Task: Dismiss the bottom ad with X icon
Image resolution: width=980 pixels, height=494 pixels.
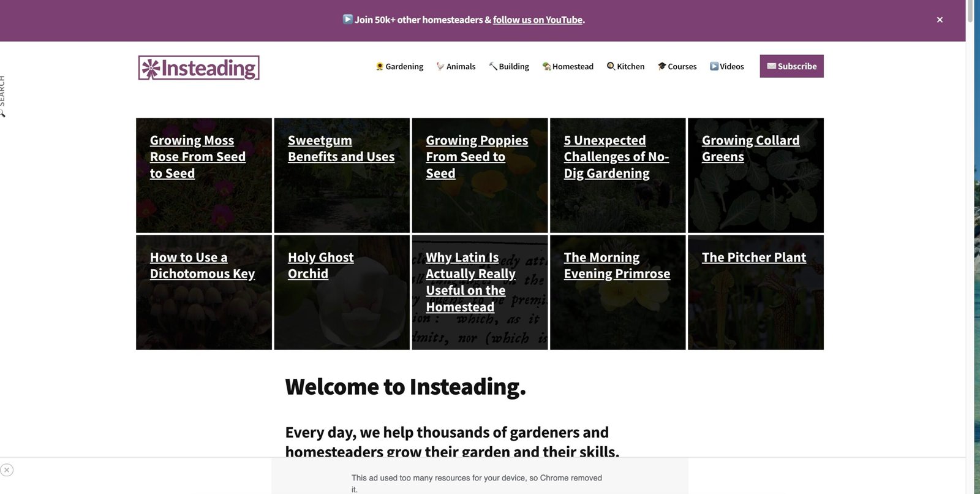Action: [x=7, y=470]
